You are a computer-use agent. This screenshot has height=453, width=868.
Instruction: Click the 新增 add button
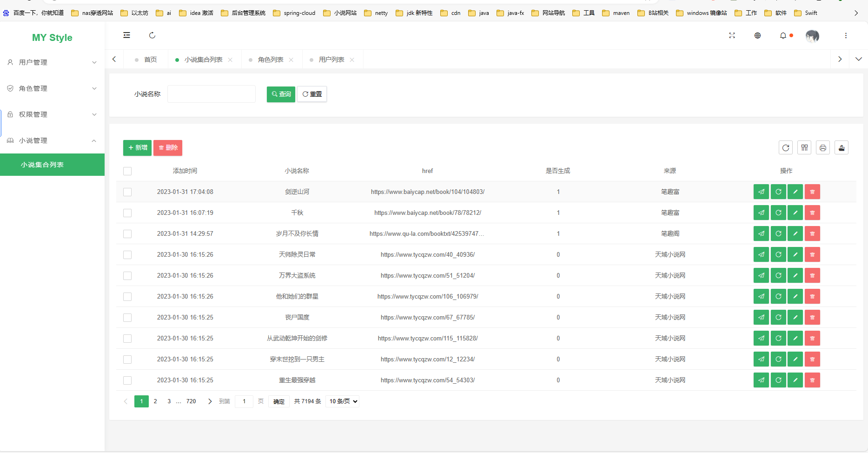[137, 148]
